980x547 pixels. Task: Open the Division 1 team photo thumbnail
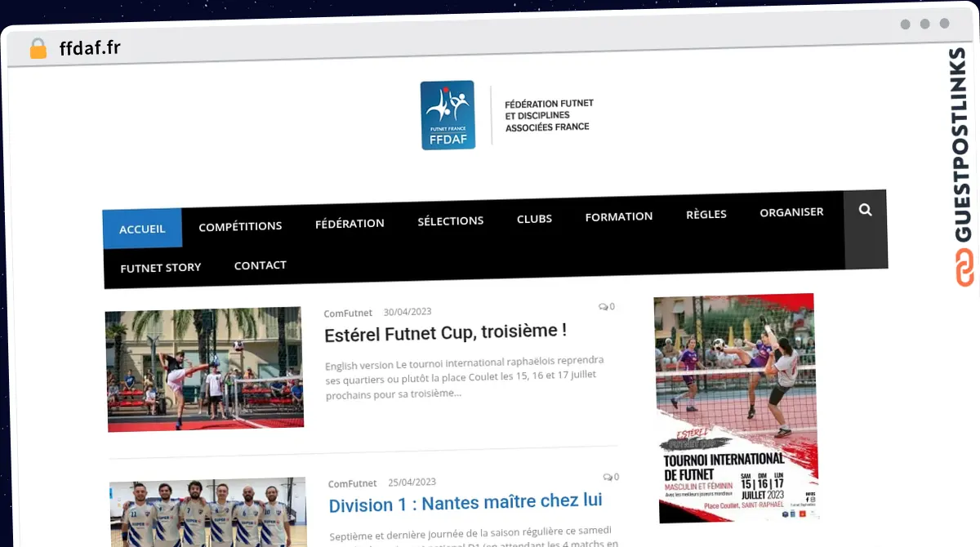(208, 512)
